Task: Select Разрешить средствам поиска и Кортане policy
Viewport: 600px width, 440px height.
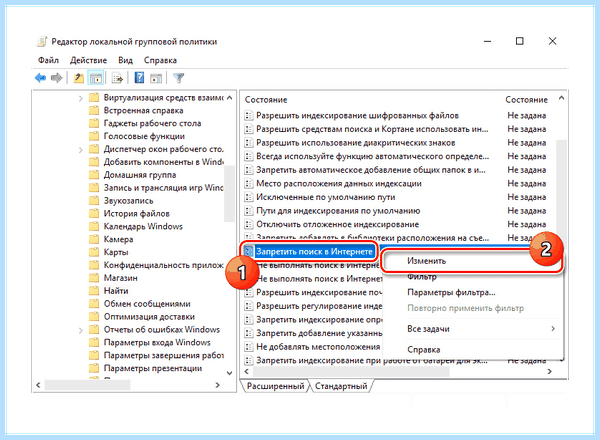Action: 372,129
